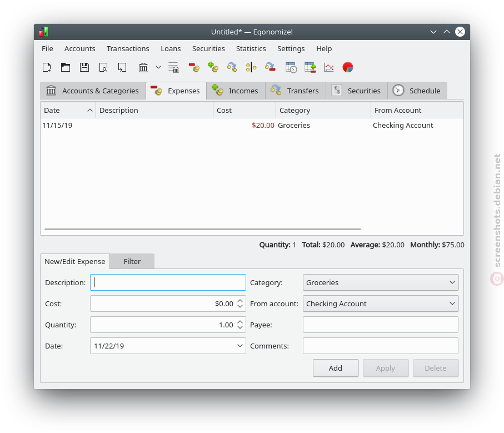Viewport: 504px width, 433px height.
Task: Click the New Income toolbar icon
Action: point(213,67)
